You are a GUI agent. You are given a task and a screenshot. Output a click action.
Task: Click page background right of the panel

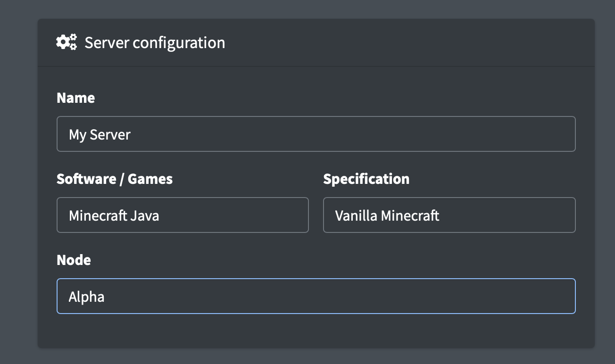coord(605,189)
